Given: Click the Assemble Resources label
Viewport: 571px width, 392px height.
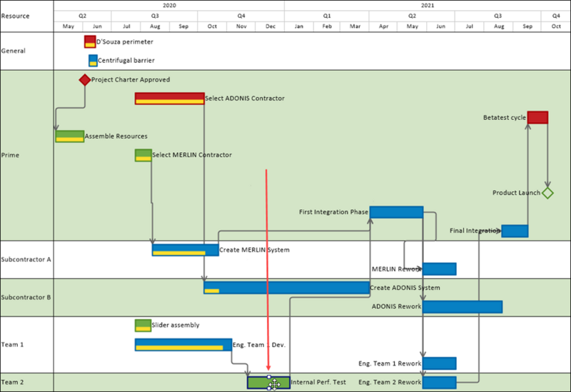Looking at the screenshot, I should pos(116,136).
